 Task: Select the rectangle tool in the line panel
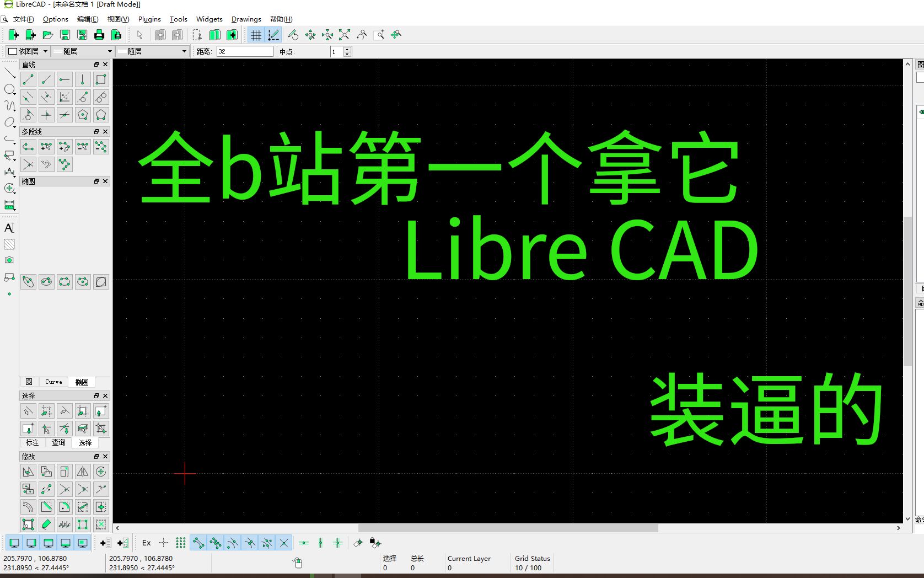point(101,79)
